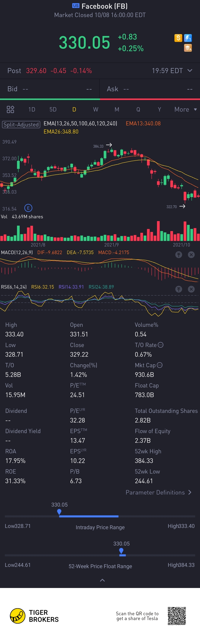Select the daily D chart tab
Image resolution: width=200 pixels, height=644 pixels.
(74, 109)
